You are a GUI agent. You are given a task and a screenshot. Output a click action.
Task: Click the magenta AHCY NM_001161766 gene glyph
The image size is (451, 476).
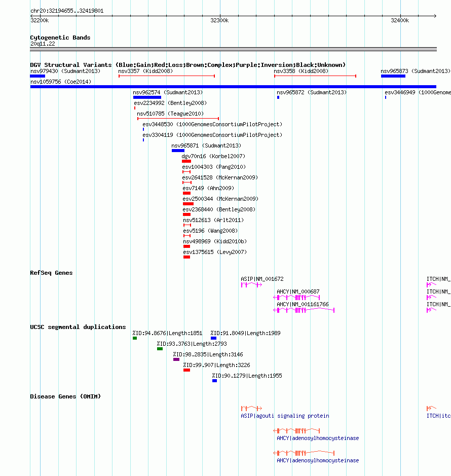pos(304,310)
